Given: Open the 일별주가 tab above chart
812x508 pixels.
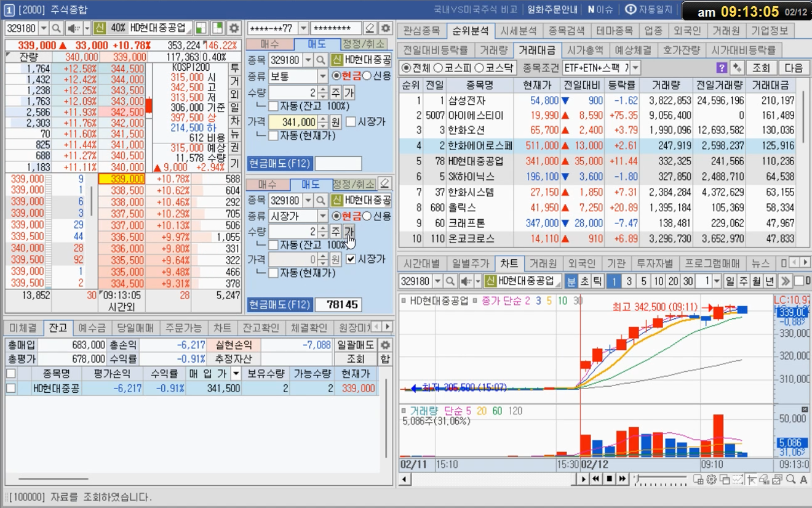Looking at the screenshot, I should tap(470, 264).
